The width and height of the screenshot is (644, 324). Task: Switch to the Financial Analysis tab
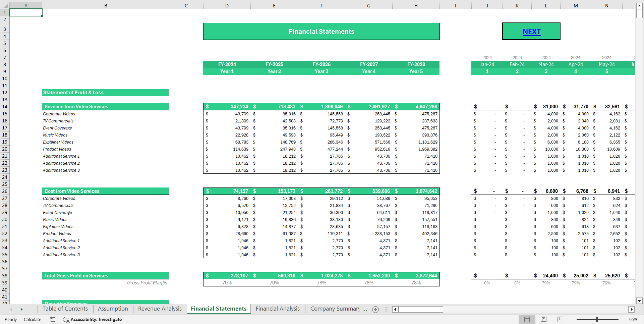tap(278, 309)
